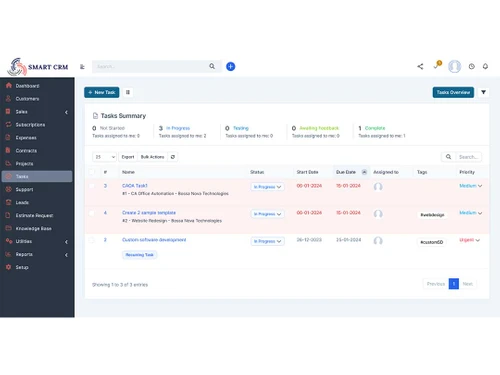Screen dimensions: 500x375
Task: Tick the checkbox for CAOA Task1 row
Action: (92, 186)
